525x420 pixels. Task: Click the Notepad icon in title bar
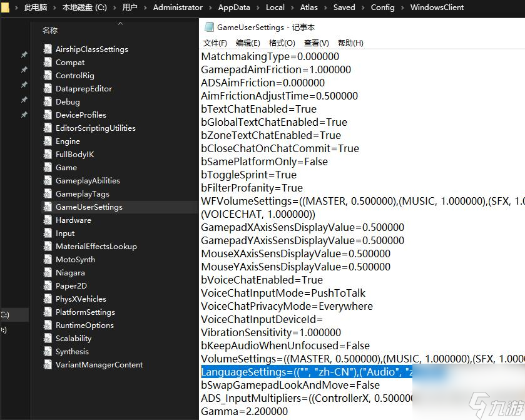point(208,28)
